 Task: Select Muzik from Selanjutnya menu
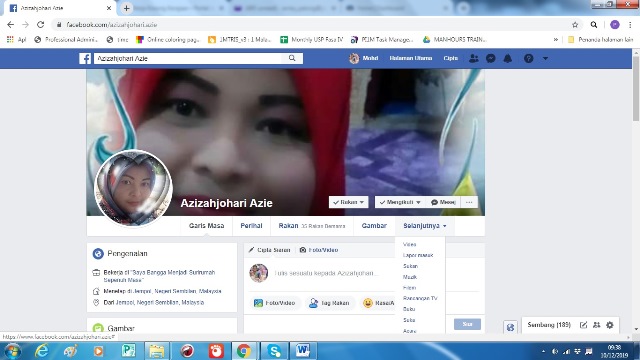410,277
